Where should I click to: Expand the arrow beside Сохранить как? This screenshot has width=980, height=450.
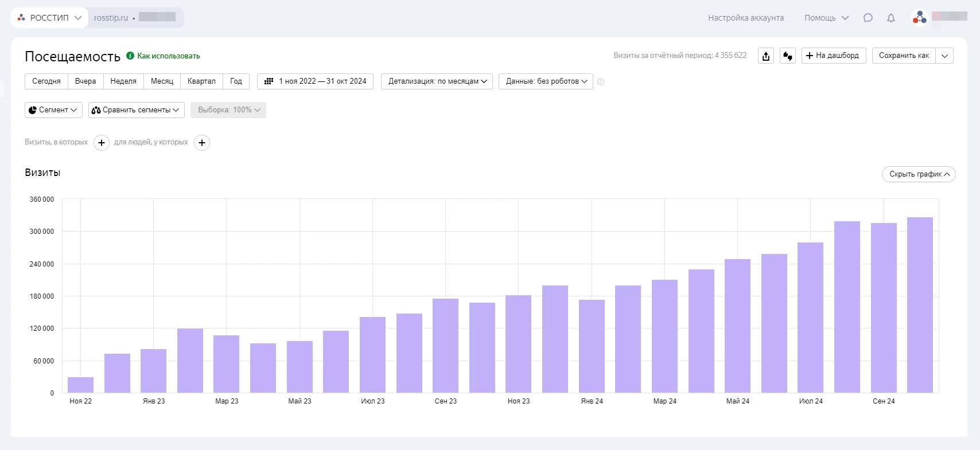pyautogui.click(x=944, y=56)
